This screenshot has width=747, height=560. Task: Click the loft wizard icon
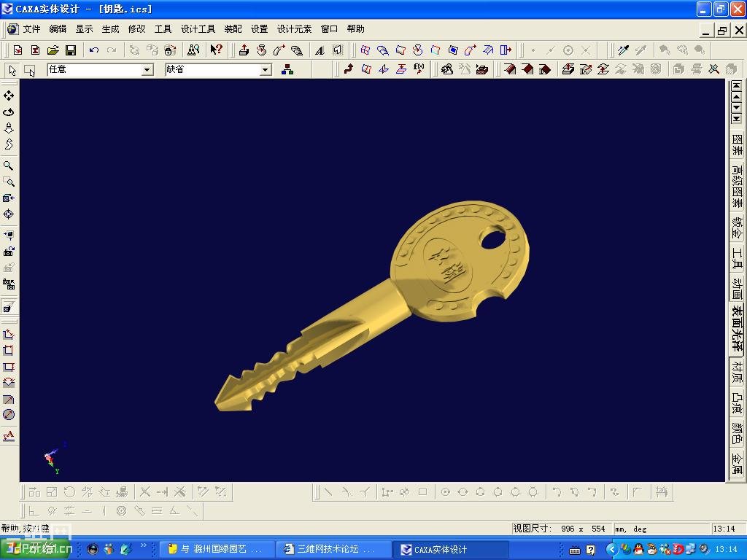pyautogui.click(x=297, y=50)
